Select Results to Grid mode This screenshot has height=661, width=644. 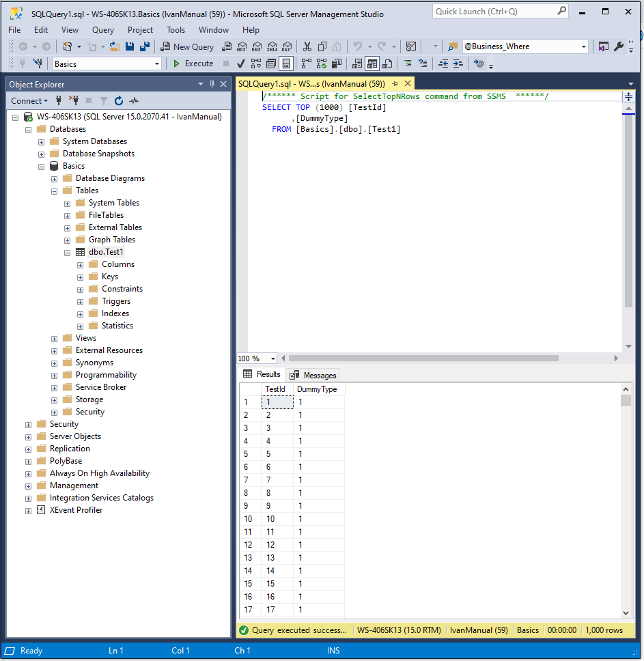pyautogui.click(x=372, y=64)
